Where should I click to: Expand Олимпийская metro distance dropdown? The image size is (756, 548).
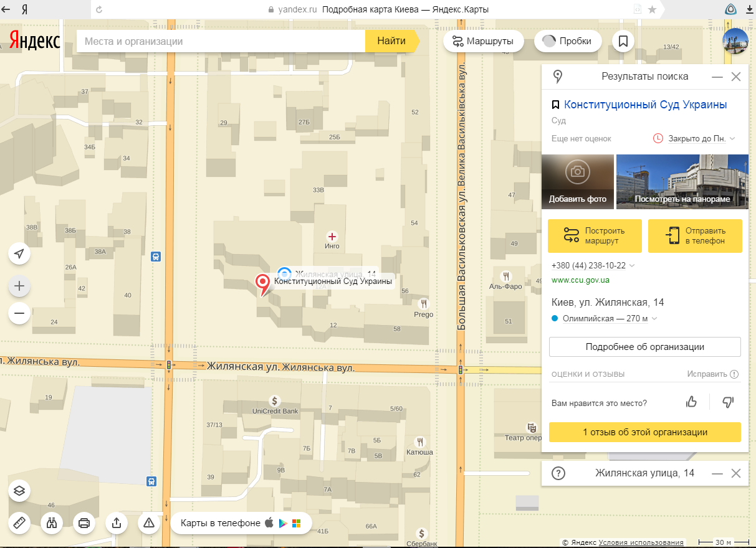point(654,319)
